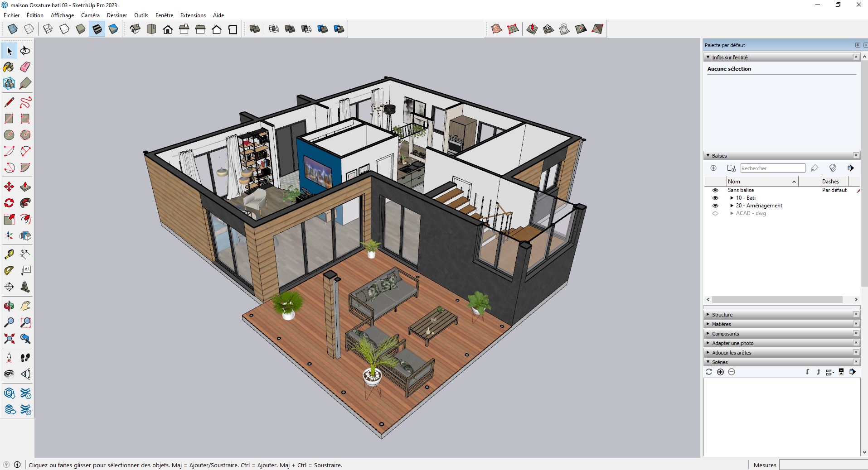The image size is (868, 470).
Task: Expand the Structure panel
Action: click(x=722, y=314)
